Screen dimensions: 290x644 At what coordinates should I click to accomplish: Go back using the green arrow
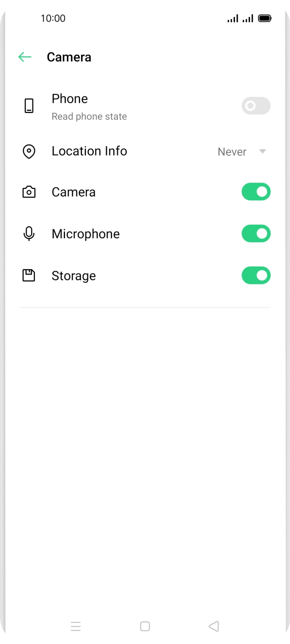[25, 57]
